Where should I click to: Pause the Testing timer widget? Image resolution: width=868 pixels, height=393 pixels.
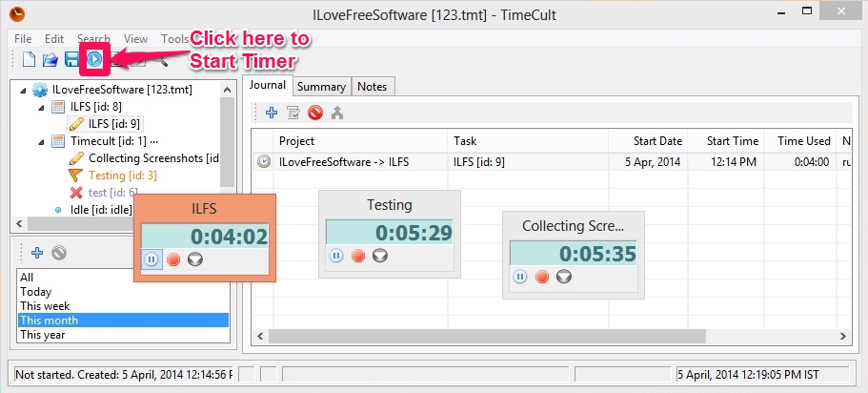336,255
